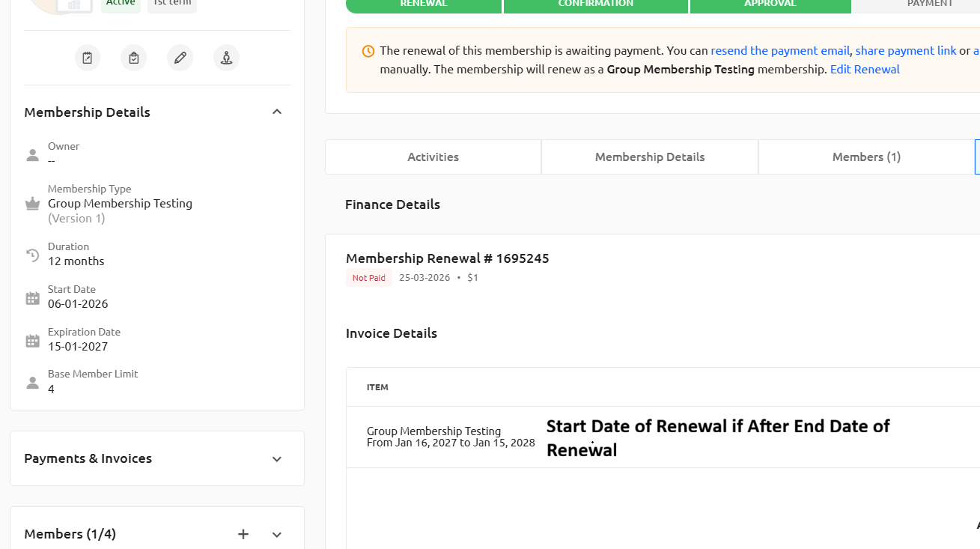This screenshot has width=980, height=549.
Task: Collapse the Membership Details section
Action: (277, 112)
